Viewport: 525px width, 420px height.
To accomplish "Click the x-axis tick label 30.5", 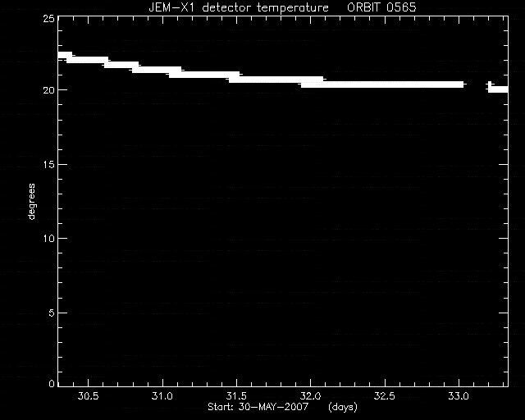I will 88,396.
